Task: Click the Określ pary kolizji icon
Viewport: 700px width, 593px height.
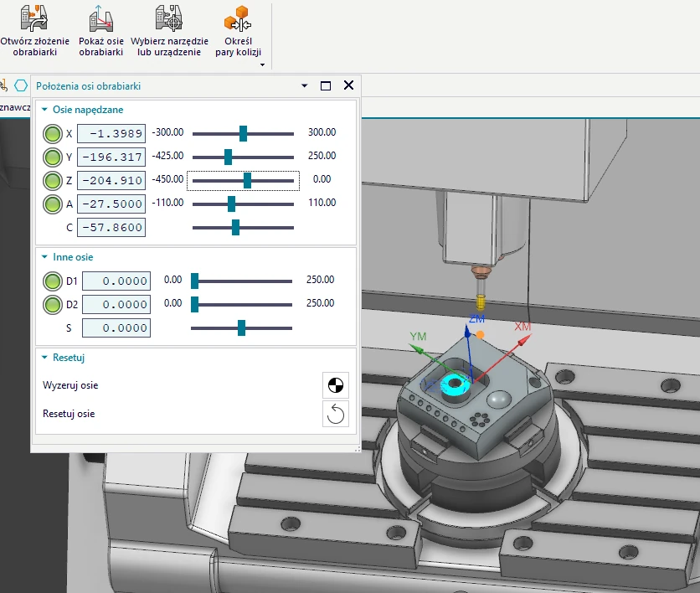Action: (239, 18)
